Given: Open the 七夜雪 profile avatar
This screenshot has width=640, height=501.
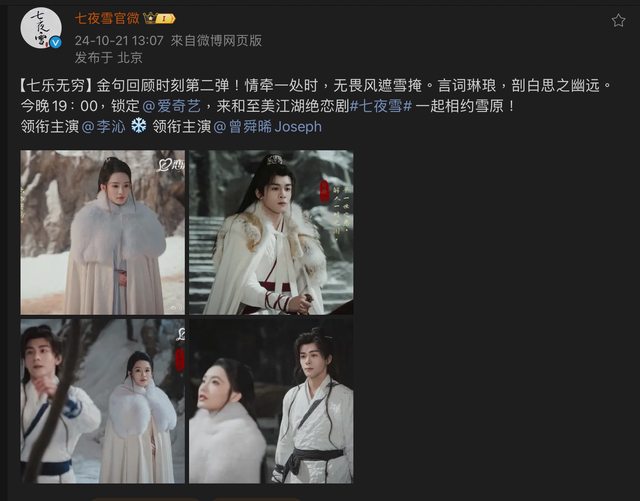Looking at the screenshot, I should click(x=41, y=28).
